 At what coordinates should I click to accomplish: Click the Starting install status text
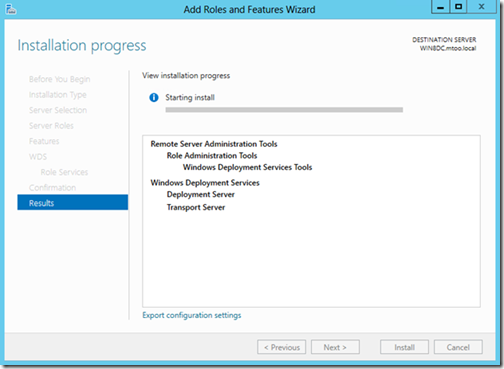click(x=190, y=98)
